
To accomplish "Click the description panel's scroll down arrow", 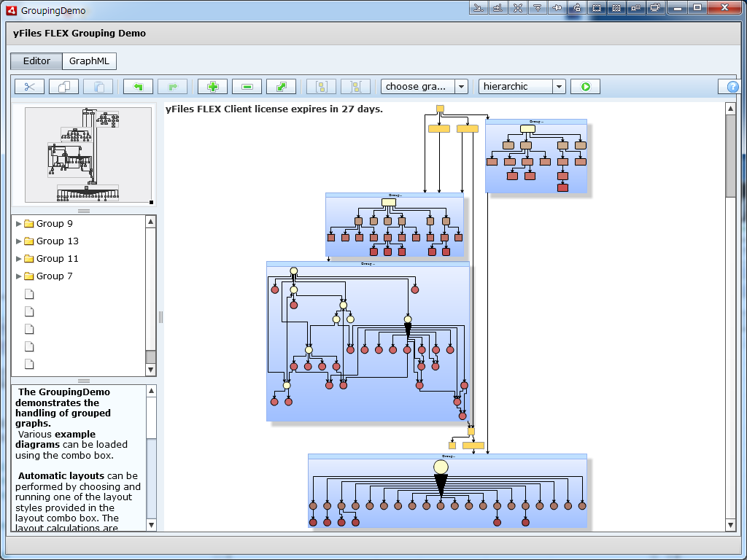I will pyautogui.click(x=151, y=525).
